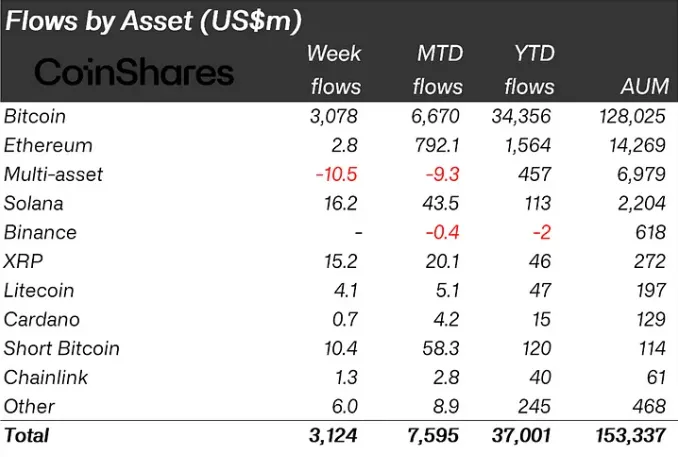Click the Total AUM value 153,337

631,436
